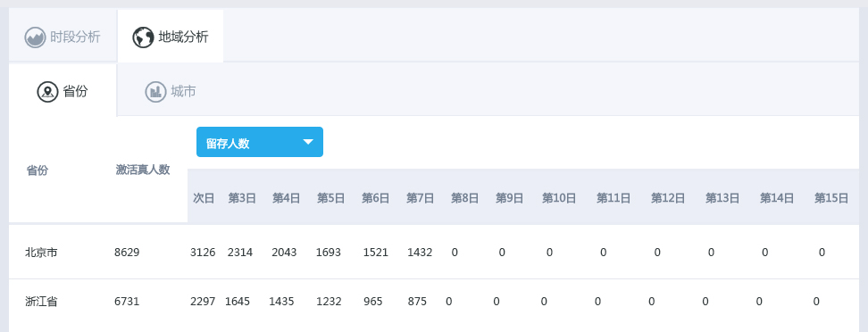Open the 留存人数 dropdown

click(260, 142)
